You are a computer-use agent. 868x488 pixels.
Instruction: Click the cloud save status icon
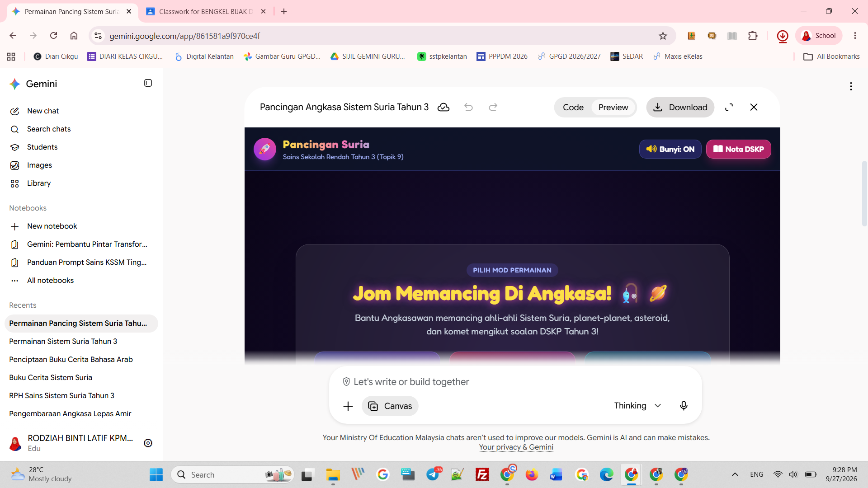(443, 108)
